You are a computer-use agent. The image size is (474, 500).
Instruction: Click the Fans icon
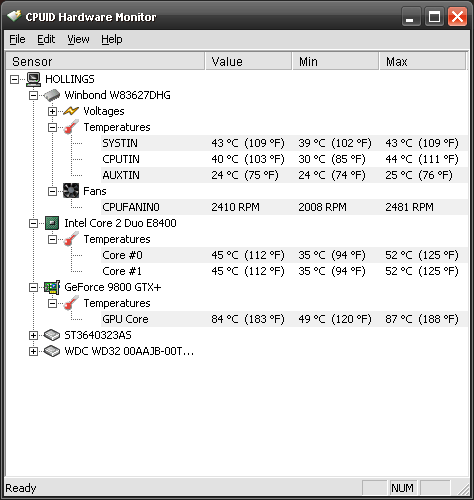coord(71,191)
